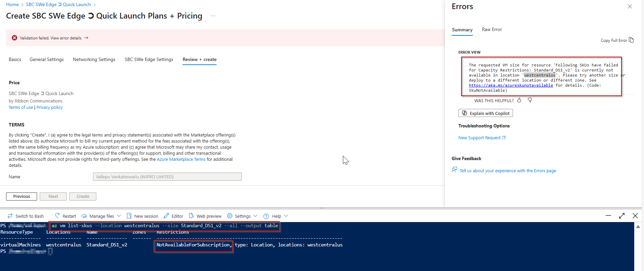Go to the Basics tab

[x=15, y=59]
